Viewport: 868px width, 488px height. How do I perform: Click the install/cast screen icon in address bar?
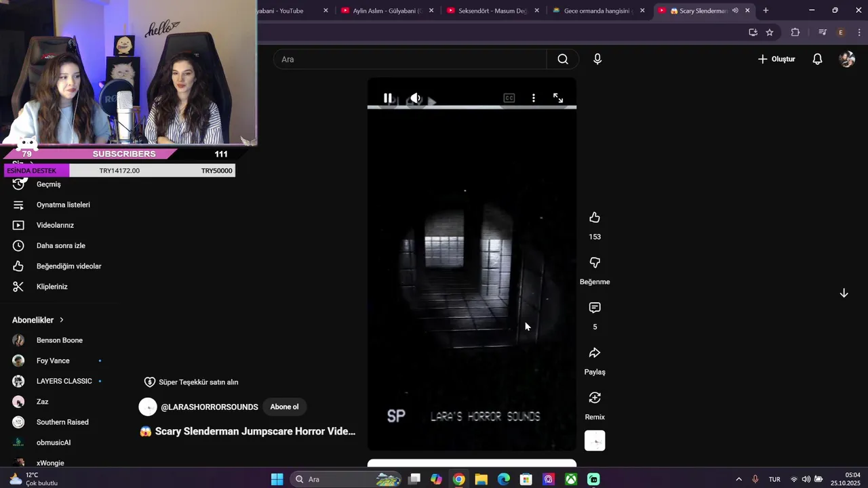click(x=753, y=32)
